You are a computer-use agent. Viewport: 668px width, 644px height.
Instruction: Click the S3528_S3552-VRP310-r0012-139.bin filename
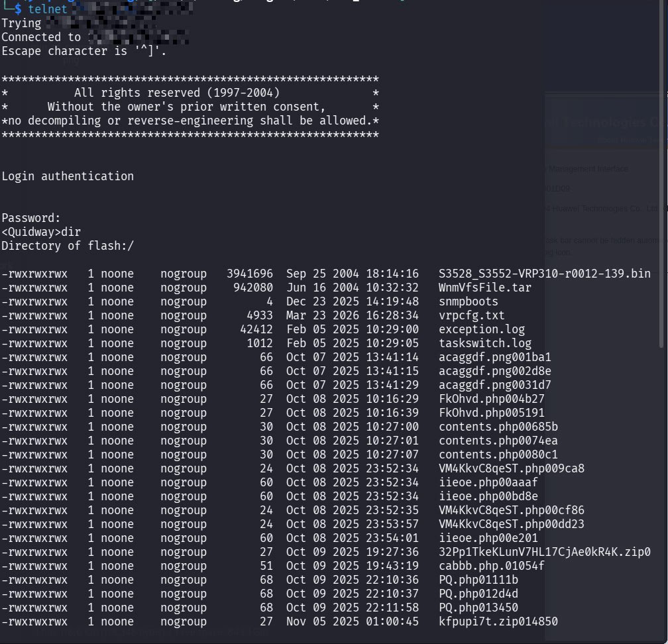tap(545, 274)
